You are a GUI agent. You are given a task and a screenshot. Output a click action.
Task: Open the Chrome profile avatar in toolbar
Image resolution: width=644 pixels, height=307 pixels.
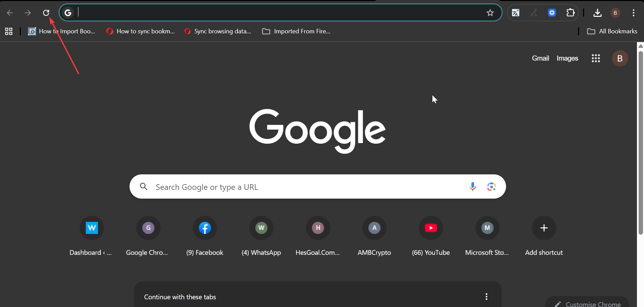615,13
